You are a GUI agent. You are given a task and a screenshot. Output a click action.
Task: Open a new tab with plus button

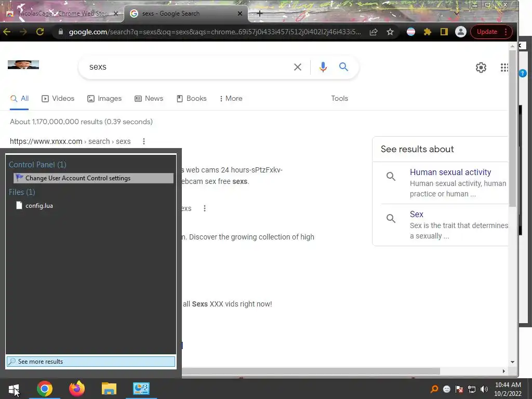[260, 14]
